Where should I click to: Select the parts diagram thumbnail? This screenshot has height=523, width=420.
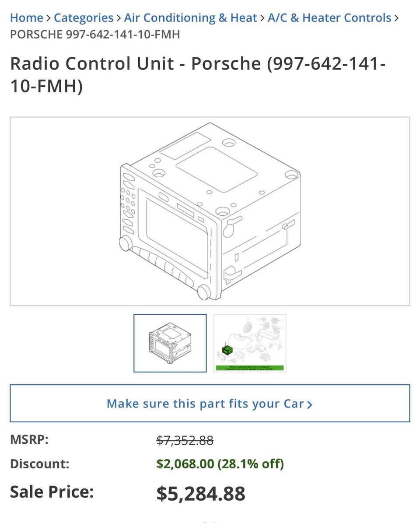[250, 343]
